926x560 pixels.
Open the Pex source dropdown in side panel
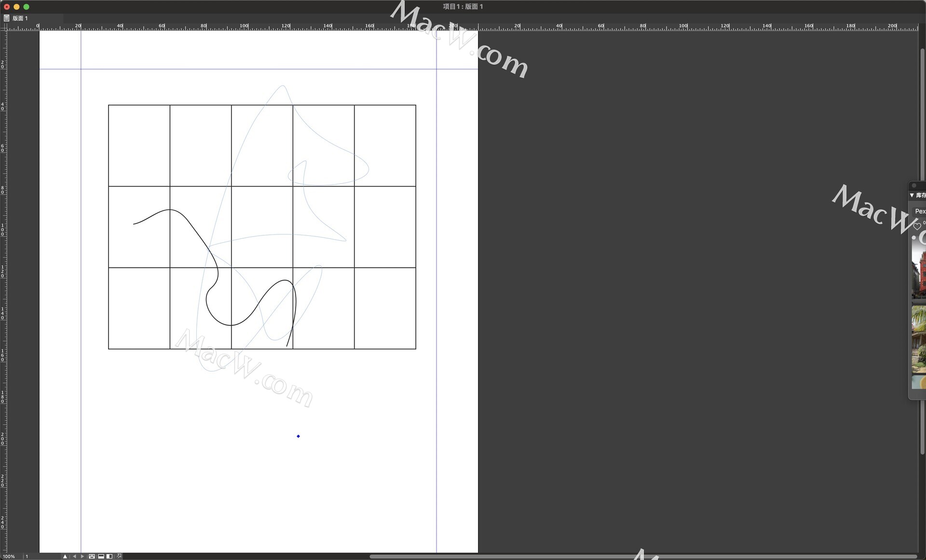click(920, 211)
